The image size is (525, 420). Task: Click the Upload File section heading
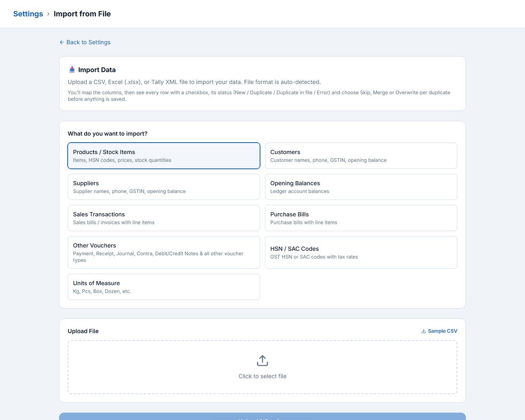tap(83, 331)
